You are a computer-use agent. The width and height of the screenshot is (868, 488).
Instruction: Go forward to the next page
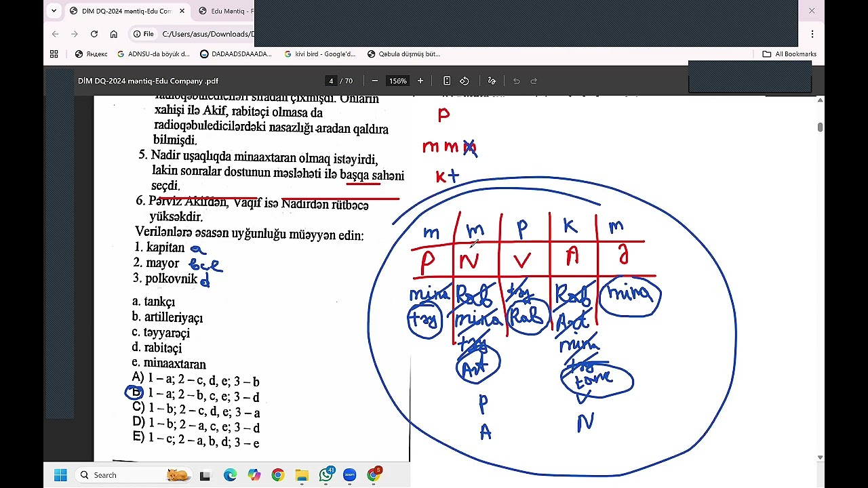[x=75, y=34]
